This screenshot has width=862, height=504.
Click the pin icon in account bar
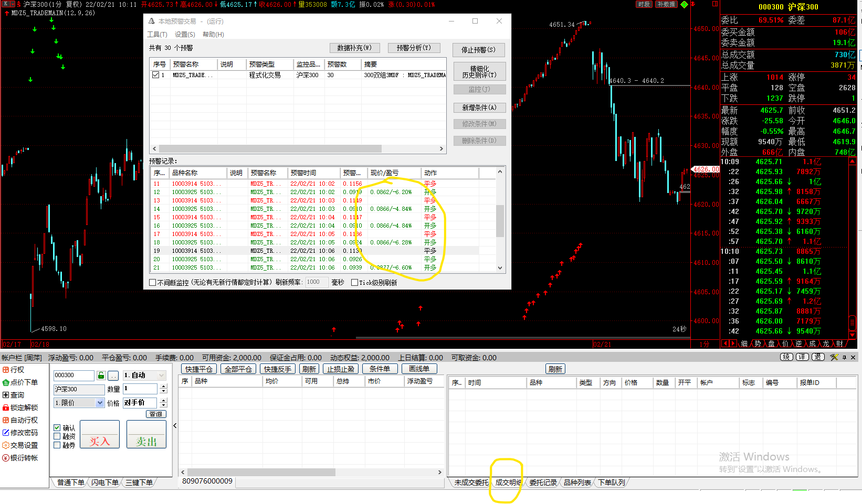coord(844,357)
